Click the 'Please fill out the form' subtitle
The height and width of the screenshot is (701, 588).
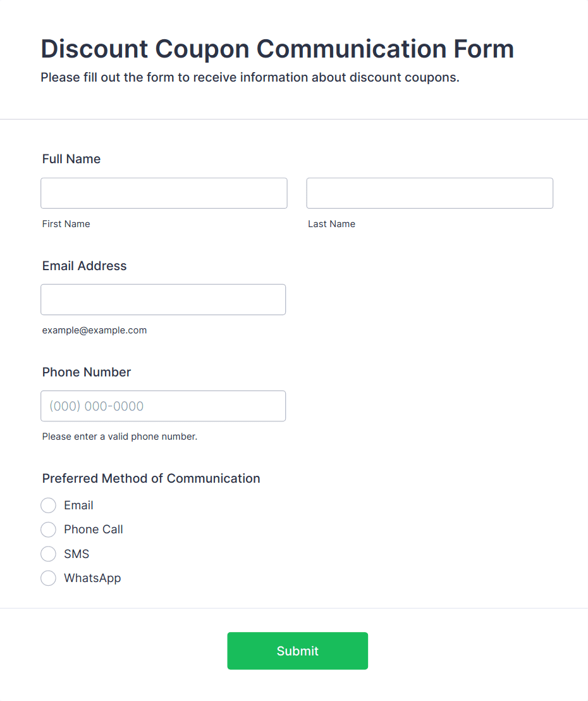point(250,78)
